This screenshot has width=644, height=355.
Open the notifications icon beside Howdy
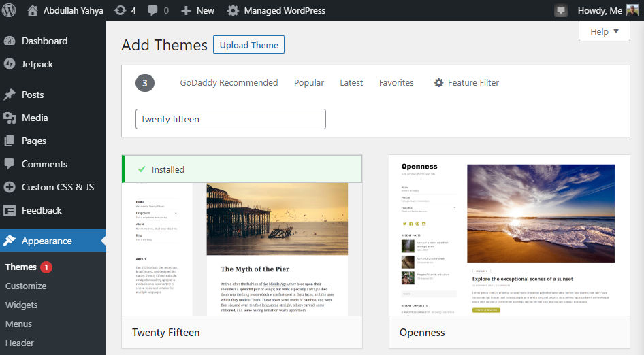(x=561, y=11)
